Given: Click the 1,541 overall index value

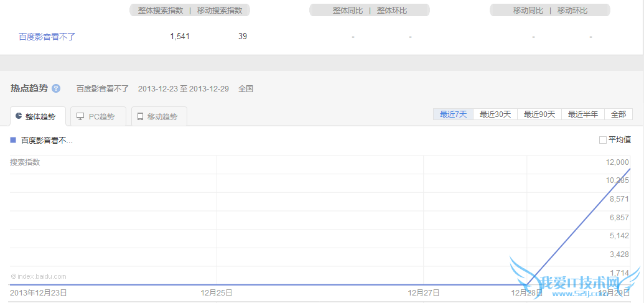Looking at the screenshot, I should point(180,37).
